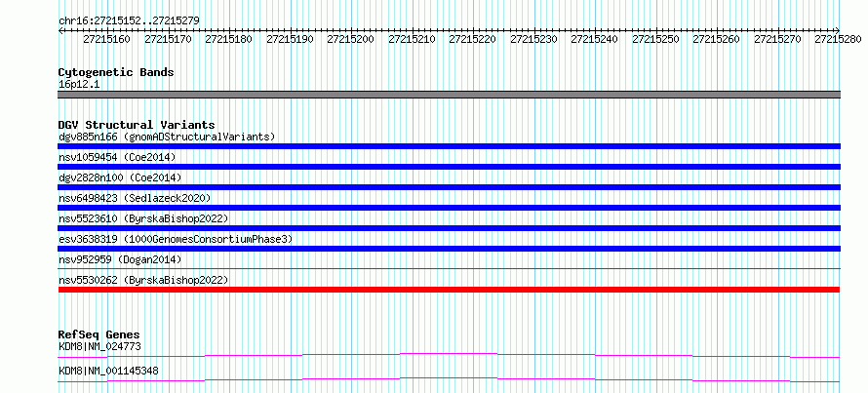Click ruler position 27215250
This screenshot has height=393, width=868.
point(655,39)
